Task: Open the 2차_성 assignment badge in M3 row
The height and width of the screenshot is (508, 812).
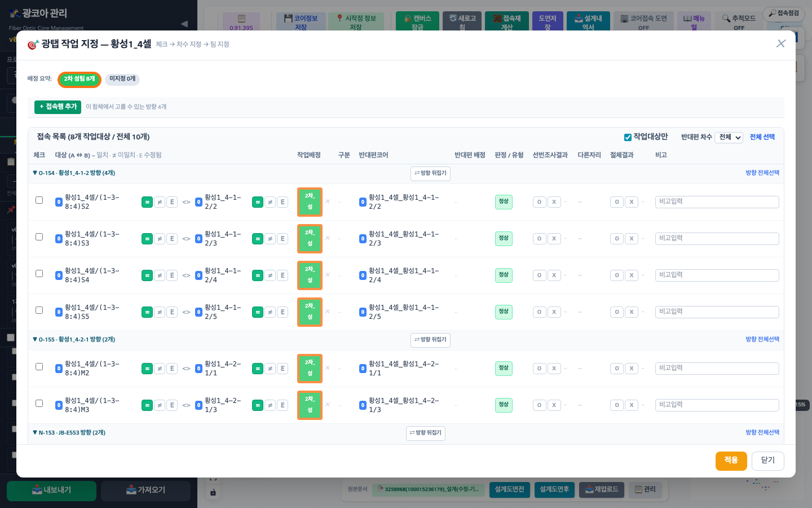Action: [310, 405]
